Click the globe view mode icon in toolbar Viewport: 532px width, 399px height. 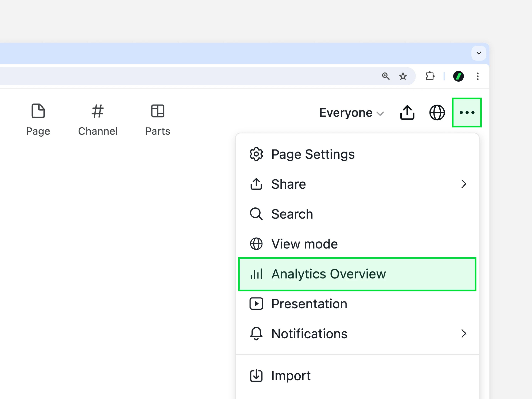coord(437,113)
